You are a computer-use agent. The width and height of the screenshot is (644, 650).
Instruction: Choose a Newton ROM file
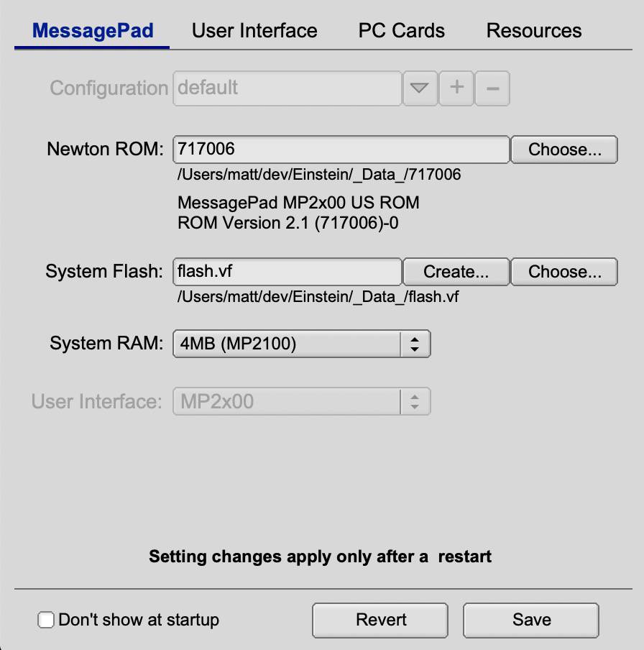coord(563,150)
